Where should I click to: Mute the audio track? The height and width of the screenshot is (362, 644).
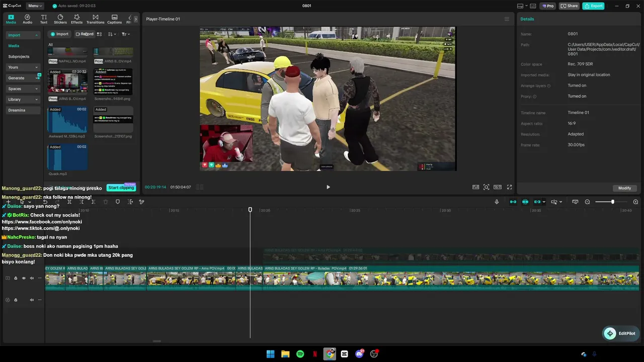coord(32,300)
